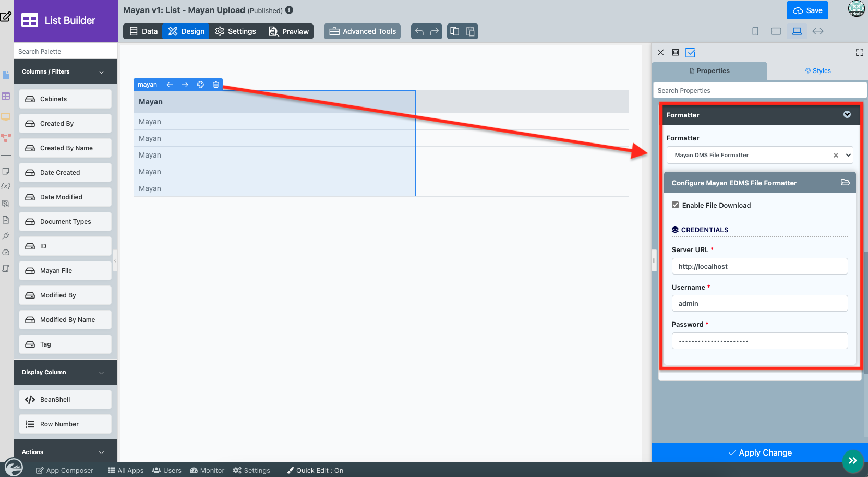This screenshot has width=868, height=477.
Task: Open the form builder icon in left sidebar
Action: click(6, 75)
